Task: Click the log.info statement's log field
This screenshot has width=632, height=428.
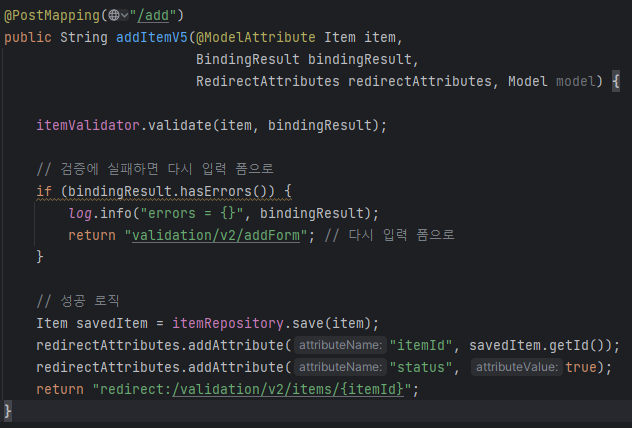Action: click(80, 213)
